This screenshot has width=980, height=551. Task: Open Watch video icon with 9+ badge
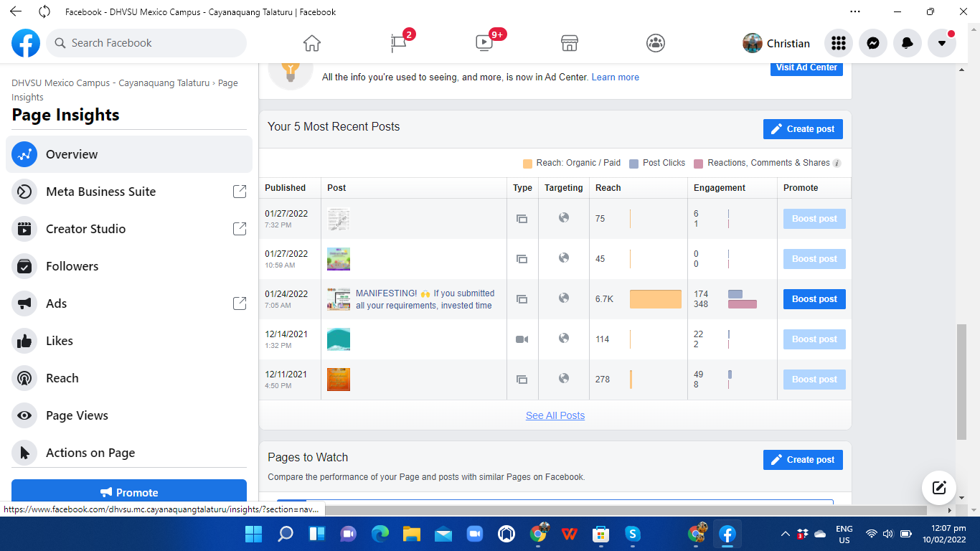click(485, 43)
